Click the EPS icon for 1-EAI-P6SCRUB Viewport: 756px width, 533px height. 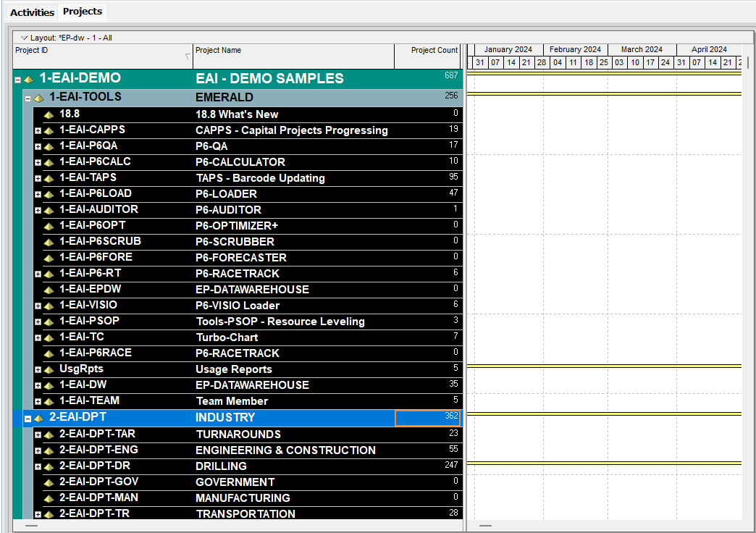[x=49, y=242]
